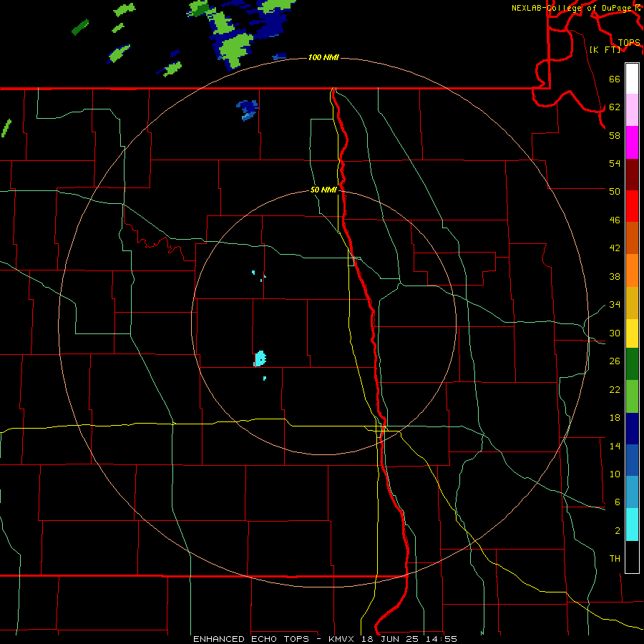Pick the dark green legend swatch
The image size is (644, 644).
coord(632,364)
